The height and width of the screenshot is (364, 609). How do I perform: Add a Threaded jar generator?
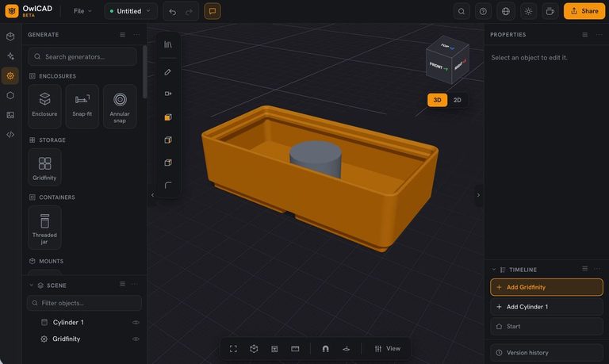pos(44,228)
